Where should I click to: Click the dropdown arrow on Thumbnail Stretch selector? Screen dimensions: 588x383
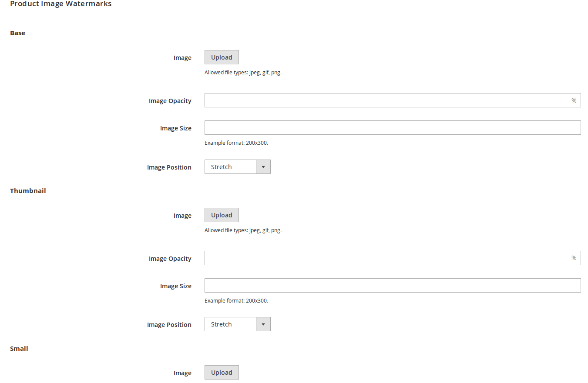click(x=263, y=324)
